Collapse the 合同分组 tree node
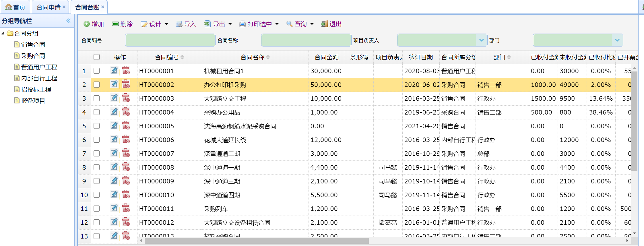The image size is (644, 246). 3,34
